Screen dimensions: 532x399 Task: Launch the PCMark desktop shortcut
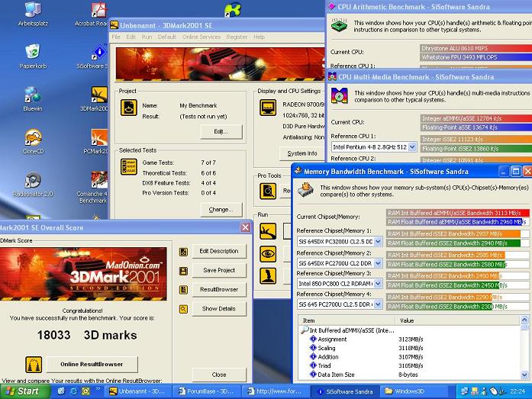[96, 141]
